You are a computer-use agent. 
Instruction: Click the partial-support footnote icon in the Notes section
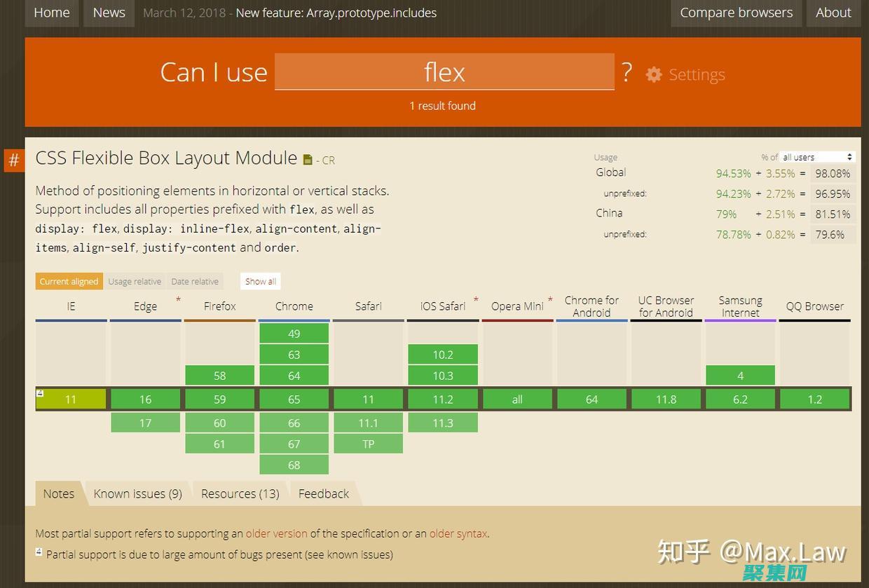[39, 552]
